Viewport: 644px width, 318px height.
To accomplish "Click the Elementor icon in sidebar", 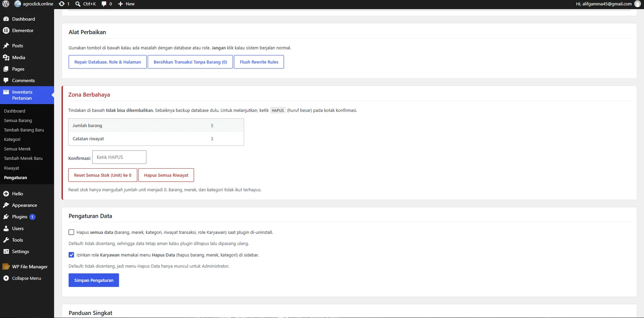I will point(6,31).
